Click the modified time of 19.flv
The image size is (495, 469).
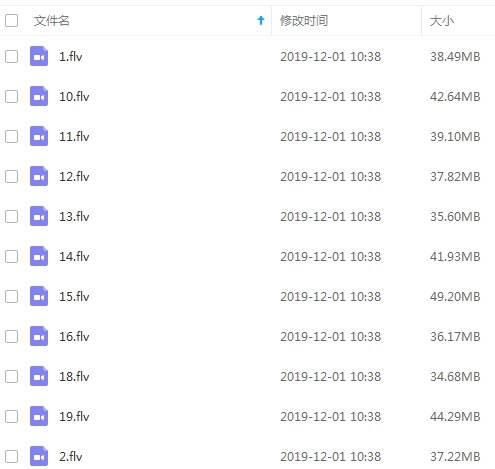[x=330, y=417]
